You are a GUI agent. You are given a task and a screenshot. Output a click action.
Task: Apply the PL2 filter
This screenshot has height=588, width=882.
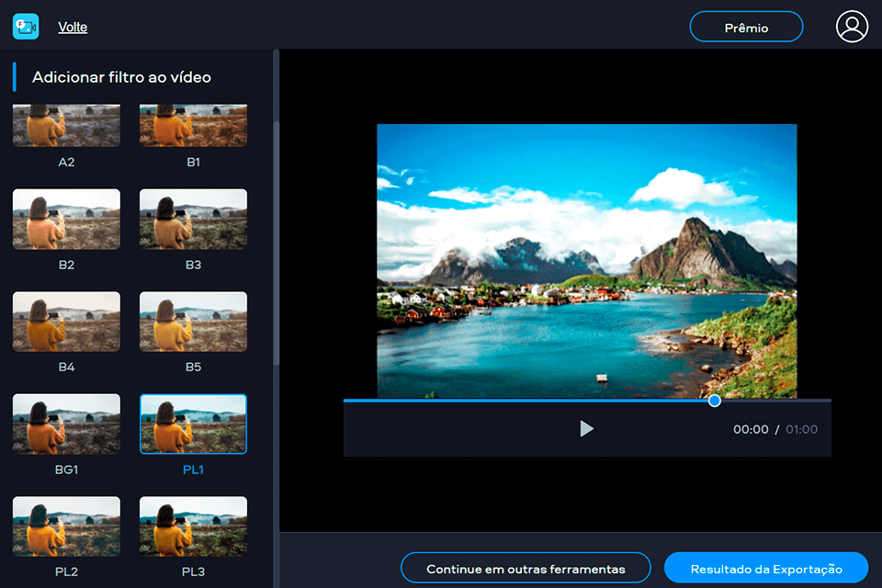66,526
